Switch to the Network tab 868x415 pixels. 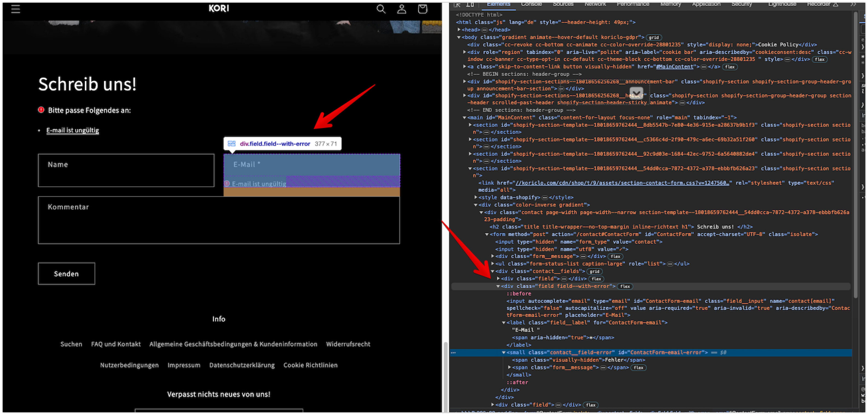[595, 4]
